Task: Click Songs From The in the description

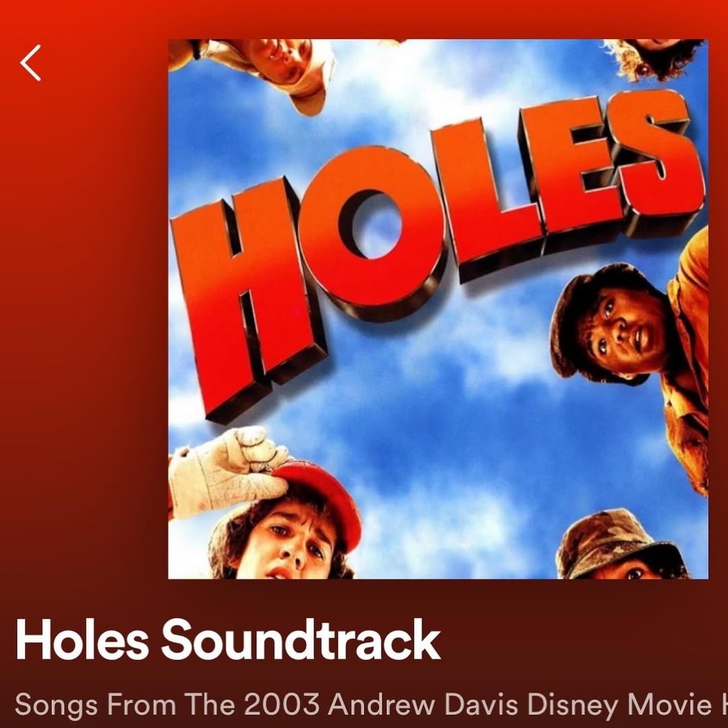Action: pos(125,706)
